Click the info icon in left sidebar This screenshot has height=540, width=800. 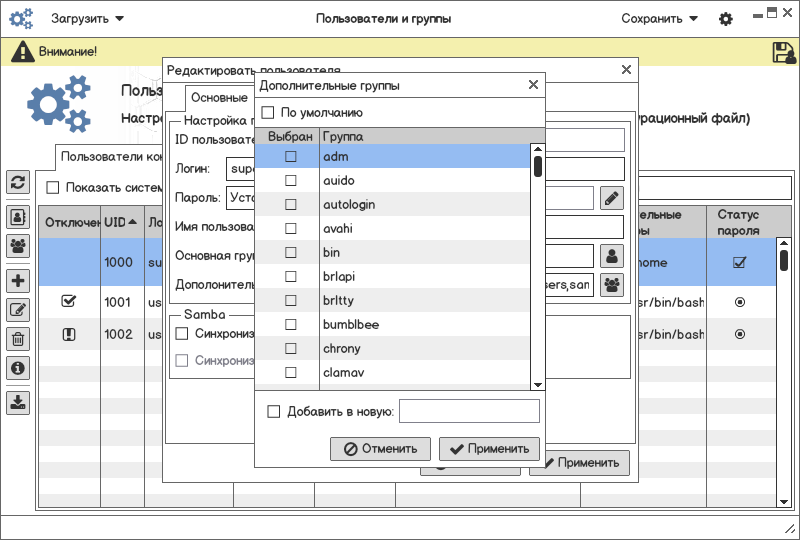tap(18, 368)
